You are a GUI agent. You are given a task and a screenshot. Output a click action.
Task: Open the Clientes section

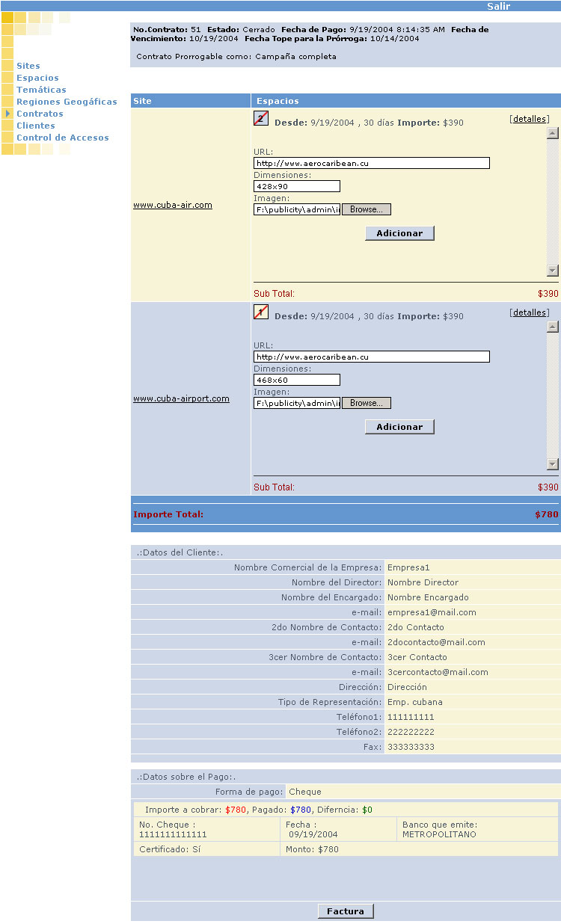pos(36,126)
